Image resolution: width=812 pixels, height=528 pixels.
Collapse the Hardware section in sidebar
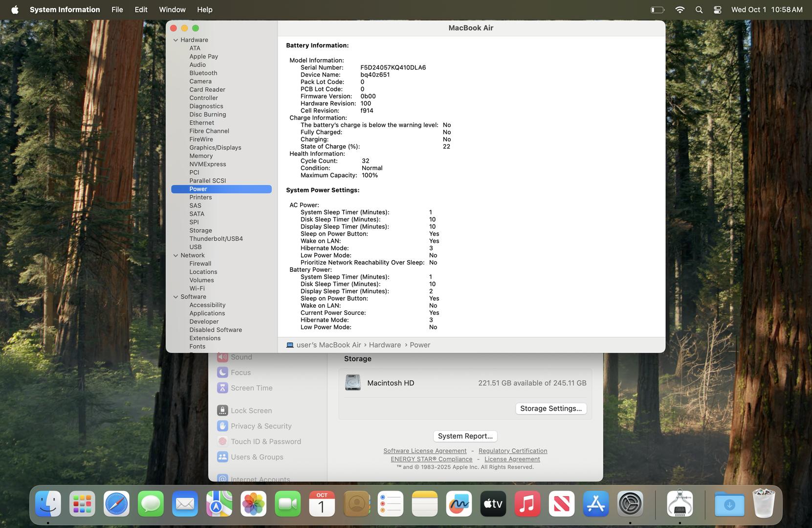[x=176, y=40]
